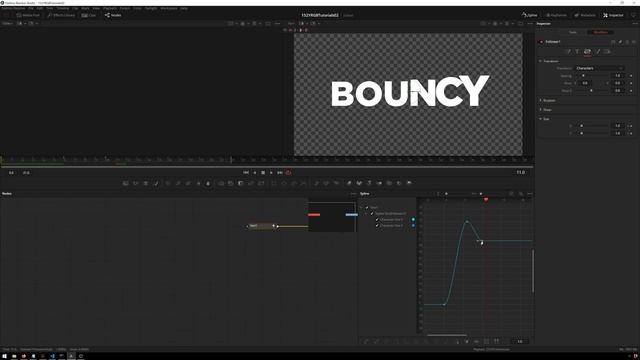The height and width of the screenshot is (360, 640).
Task: Toggle keyframe diamond for Size X
Action: 631,126
